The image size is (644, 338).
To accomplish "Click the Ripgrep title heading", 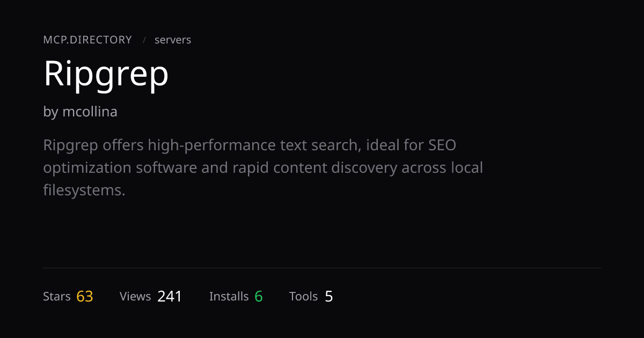I will [106, 75].
